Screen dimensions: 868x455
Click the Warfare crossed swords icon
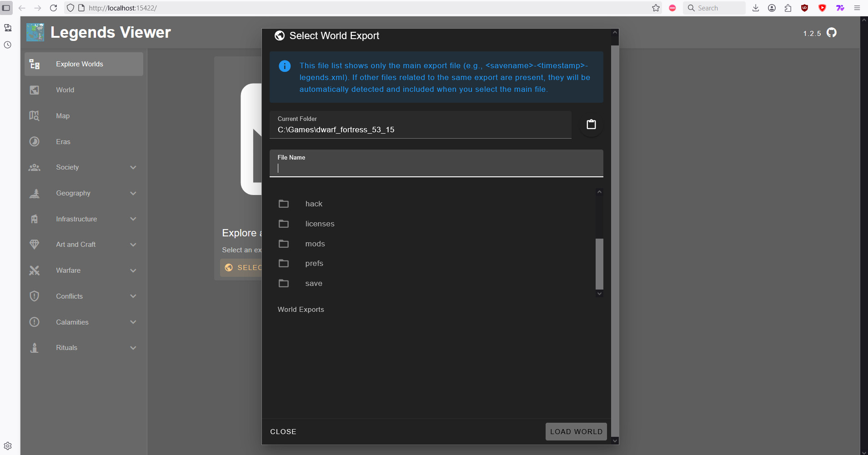coord(35,270)
